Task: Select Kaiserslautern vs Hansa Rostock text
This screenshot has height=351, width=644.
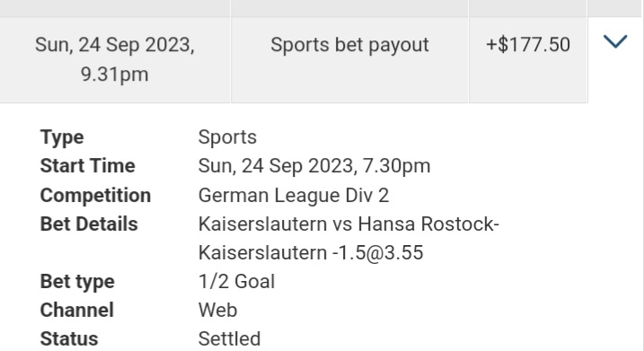Action: tap(347, 224)
